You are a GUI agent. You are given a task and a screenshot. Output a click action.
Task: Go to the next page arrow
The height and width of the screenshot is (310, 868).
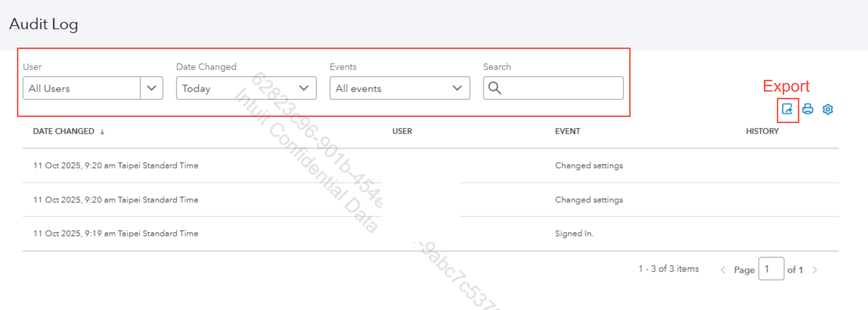[x=815, y=270]
